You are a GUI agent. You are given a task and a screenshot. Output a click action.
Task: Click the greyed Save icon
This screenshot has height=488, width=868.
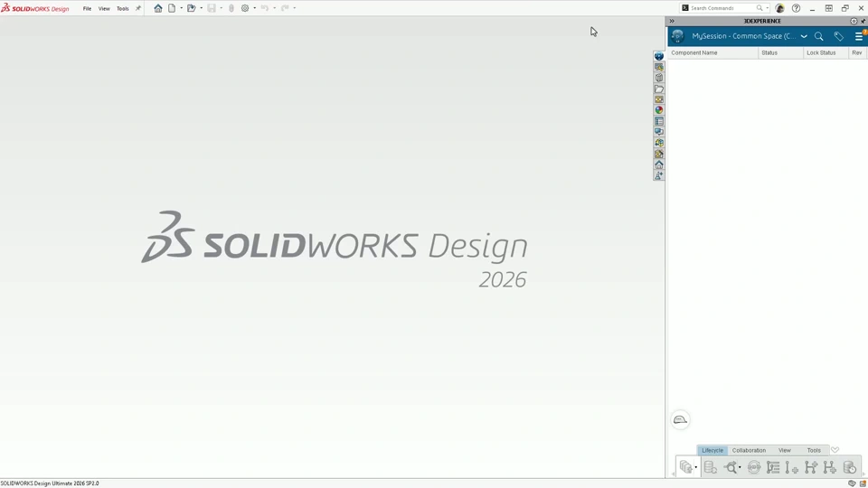(212, 8)
